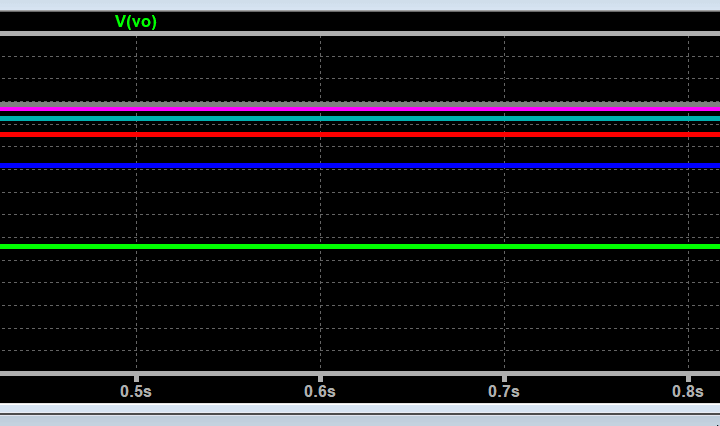Click the gray top border of plot
Screen dimensions: 720x426
pyautogui.click(x=360, y=34)
